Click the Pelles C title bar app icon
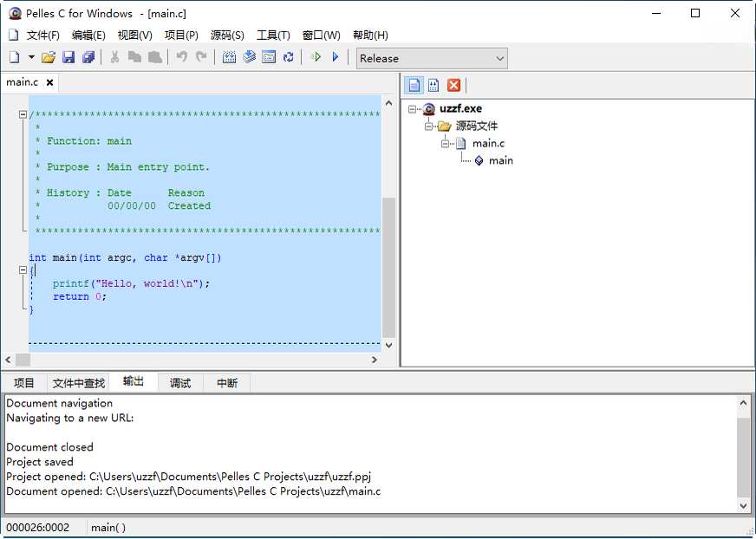This screenshot has height=539, width=756. [x=15, y=14]
